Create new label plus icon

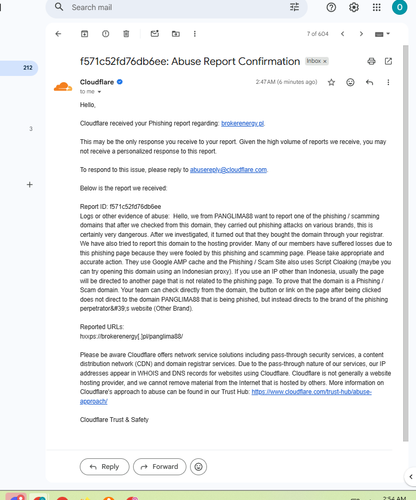[30, 185]
